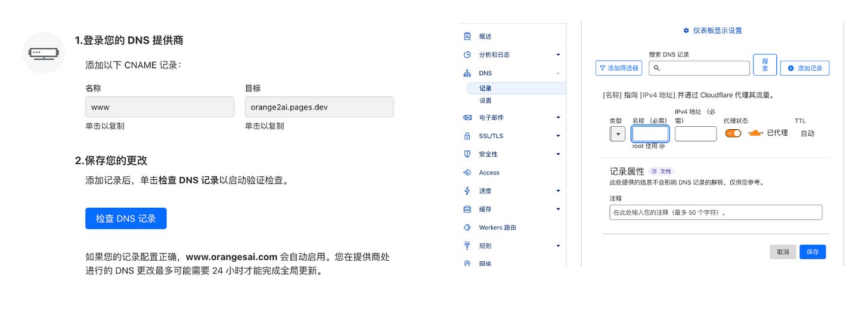Click the Network (网络) location pin icon
Screen dimensions: 868x312
pos(467,263)
